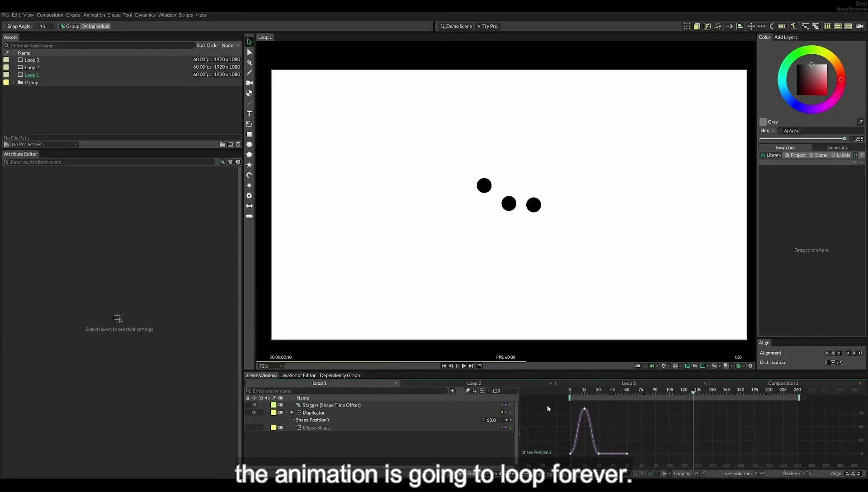Select the Arc shape tool
The width and height of the screenshot is (868, 492).
(x=249, y=175)
